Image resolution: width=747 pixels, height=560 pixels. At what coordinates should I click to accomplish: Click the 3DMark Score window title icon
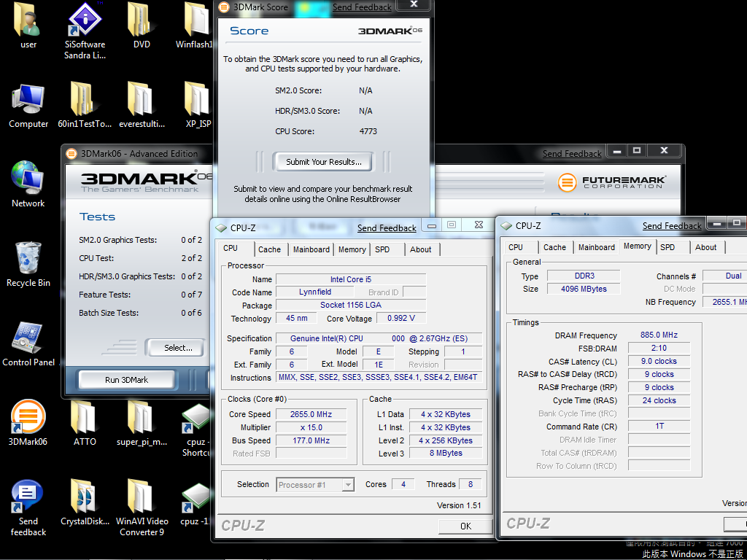pyautogui.click(x=224, y=7)
